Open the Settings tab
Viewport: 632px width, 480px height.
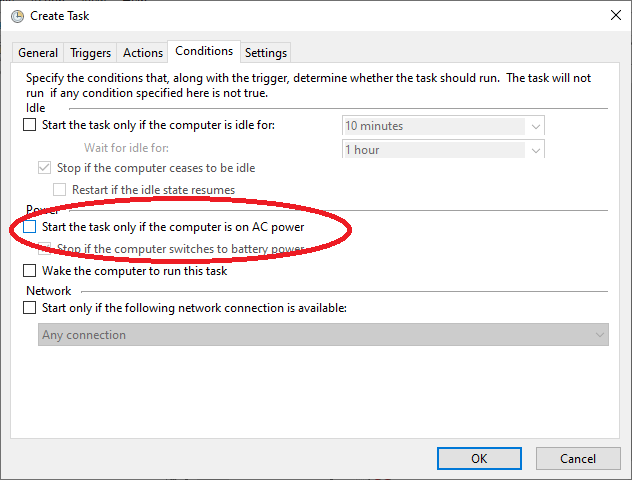[x=265, y=53]
